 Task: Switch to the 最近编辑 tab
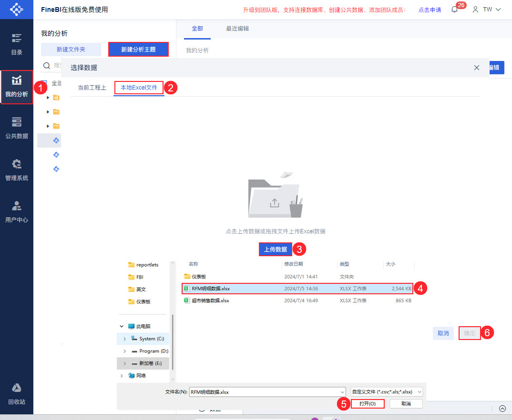237,29
